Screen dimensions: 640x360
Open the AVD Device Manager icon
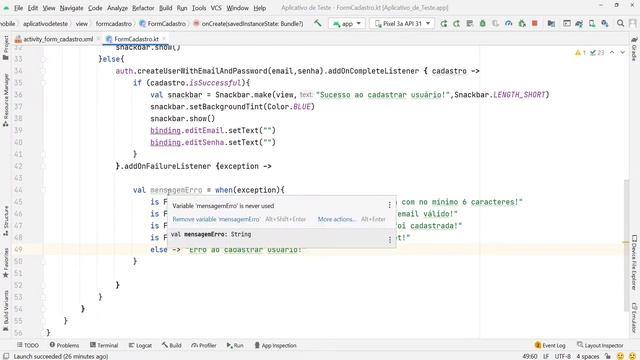(592, 24)
